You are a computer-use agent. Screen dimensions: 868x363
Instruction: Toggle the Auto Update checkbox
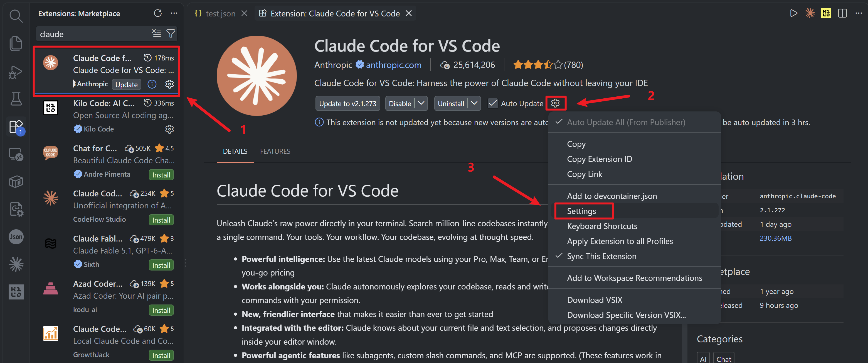[x=492, y=103]
